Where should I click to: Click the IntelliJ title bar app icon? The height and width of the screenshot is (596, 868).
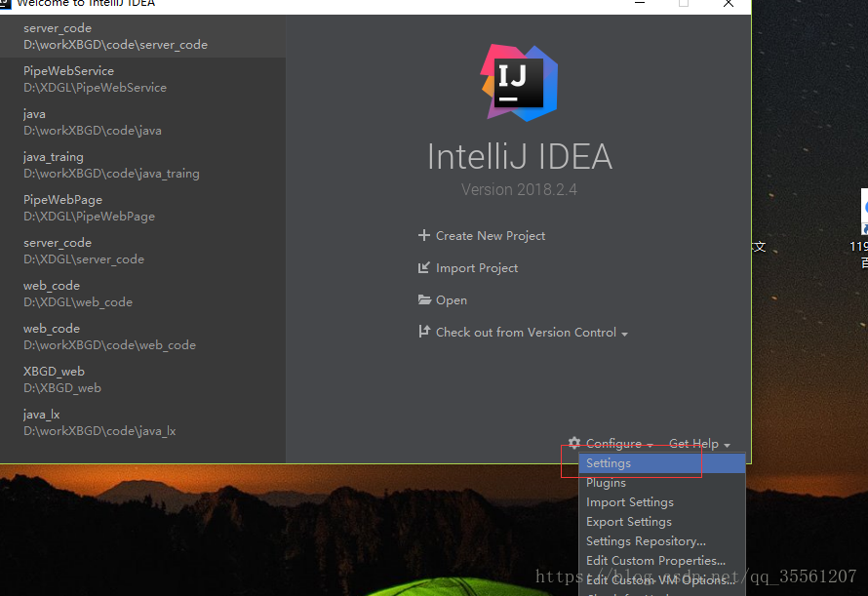point(5,3)
